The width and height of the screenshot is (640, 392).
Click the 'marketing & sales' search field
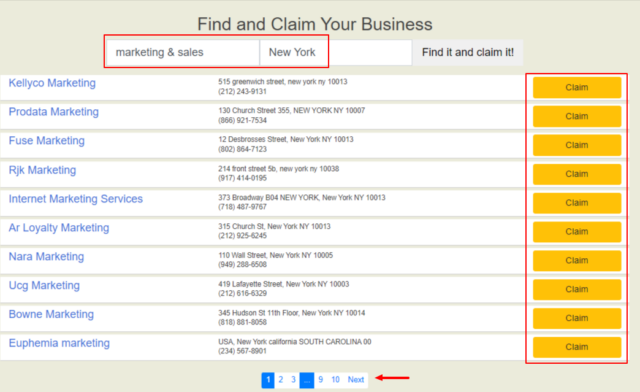click(x=183, y=52)
